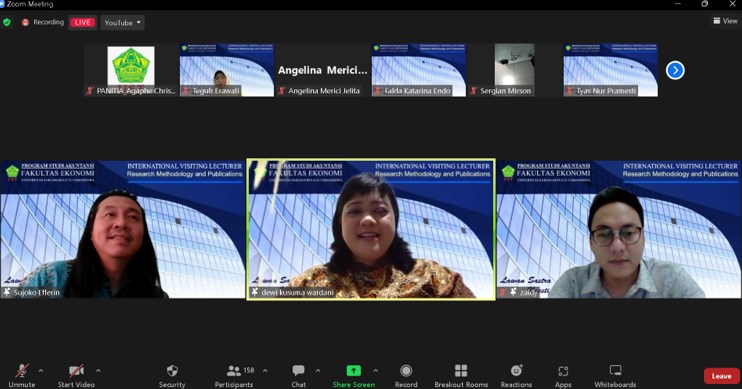Image resolution: width=742 pixels, height=389 pixels.
Task: Click the Sujoko Efferin name label
Action: [37, 292]
